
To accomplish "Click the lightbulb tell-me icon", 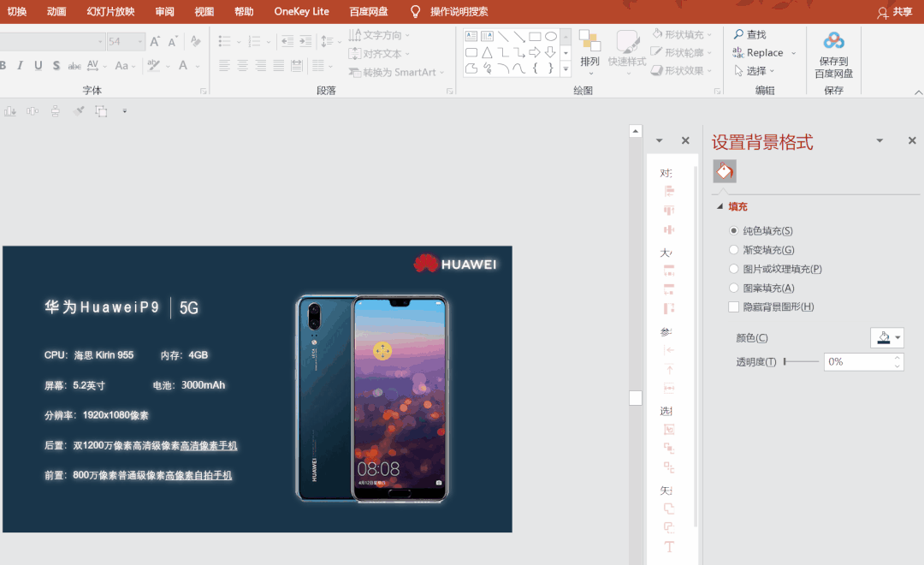I will (416, 12).
